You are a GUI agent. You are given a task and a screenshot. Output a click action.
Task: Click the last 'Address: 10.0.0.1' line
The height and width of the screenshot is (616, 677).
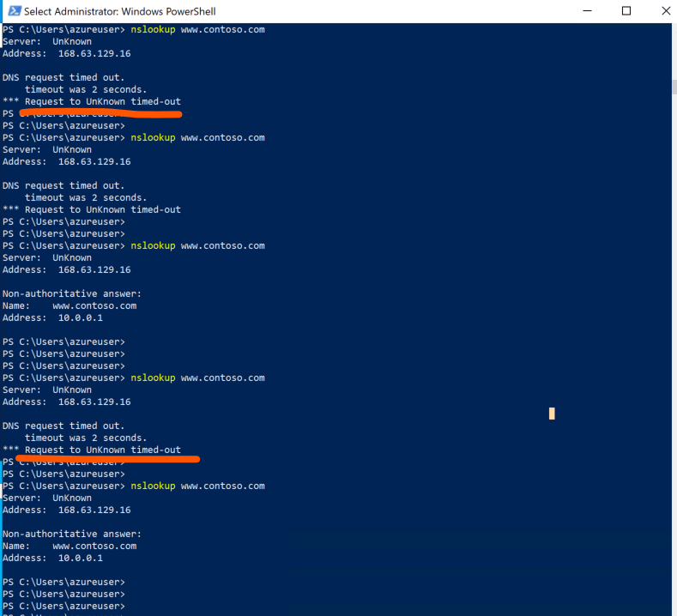[x=52, y=558]
